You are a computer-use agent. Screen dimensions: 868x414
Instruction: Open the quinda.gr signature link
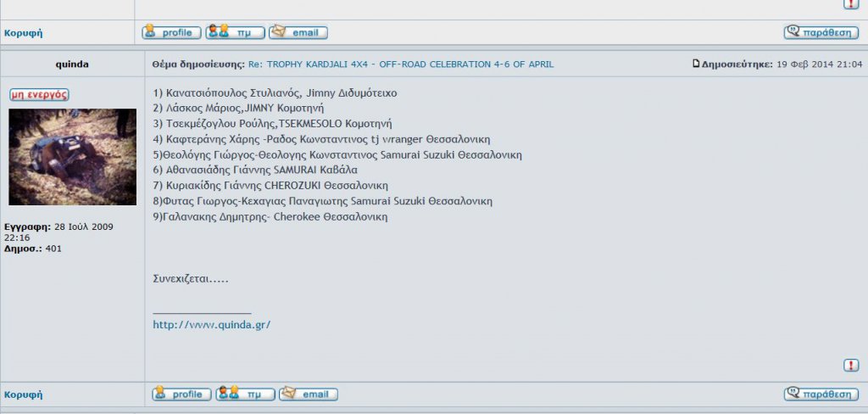point(211,325)
